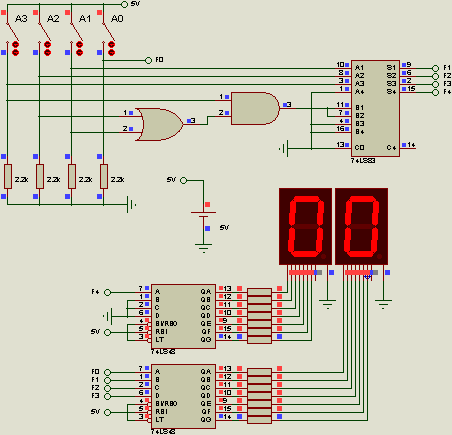Select the upper 74LS48 decoder fed by F4
This screenshot has width=452, height=435.
183,316
